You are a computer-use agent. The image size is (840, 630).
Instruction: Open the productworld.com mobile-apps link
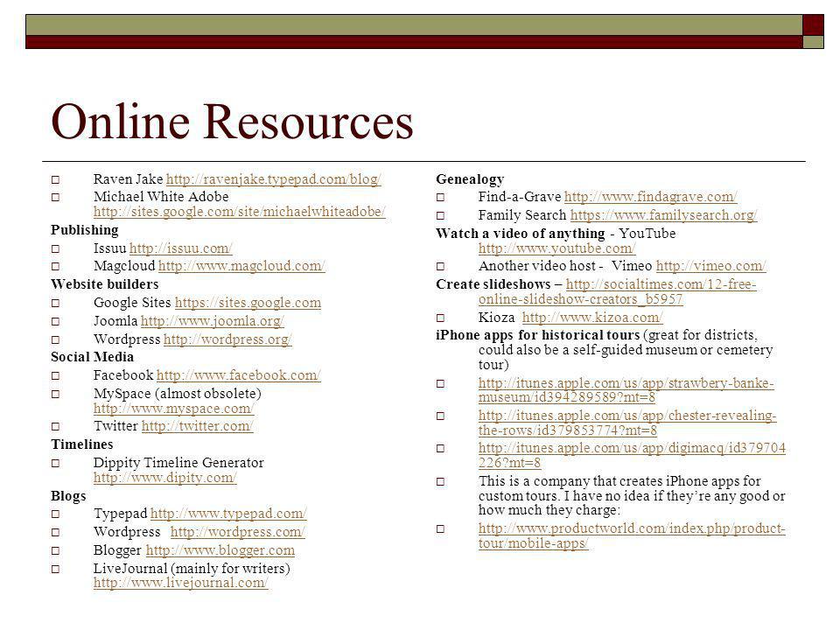coord(632,536)
